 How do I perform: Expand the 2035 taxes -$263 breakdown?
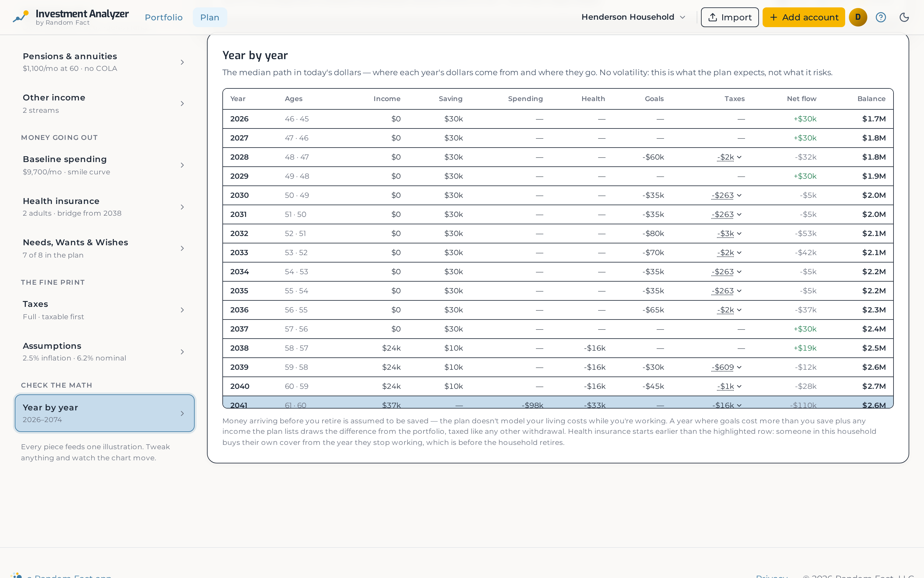pyautogui.click(x=727, y=291)
